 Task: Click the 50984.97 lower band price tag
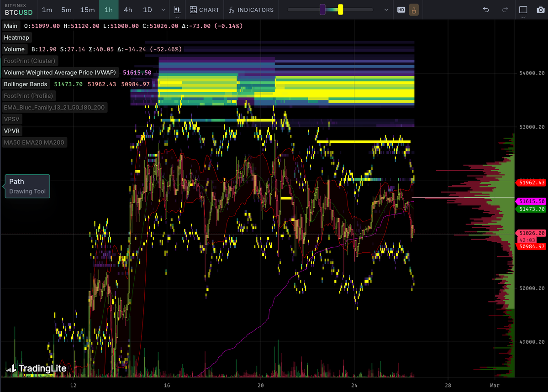(x=532, y=246)
